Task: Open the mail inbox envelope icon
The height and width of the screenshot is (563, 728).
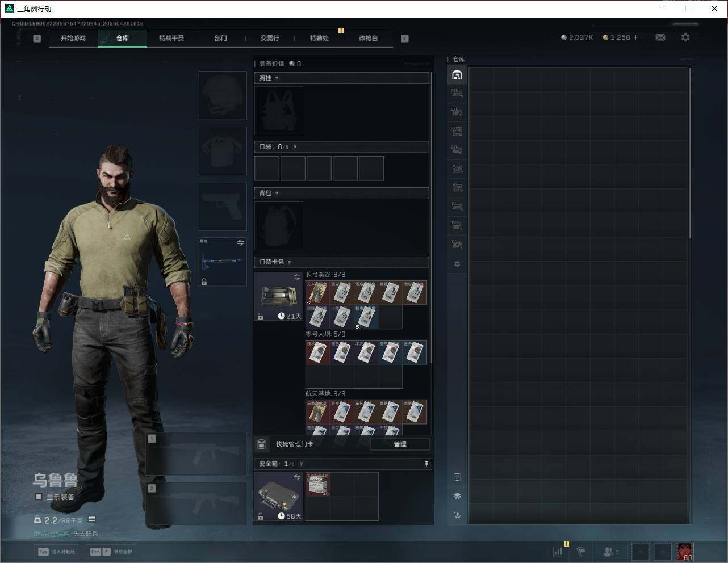Action: click(x=660, y=37)
